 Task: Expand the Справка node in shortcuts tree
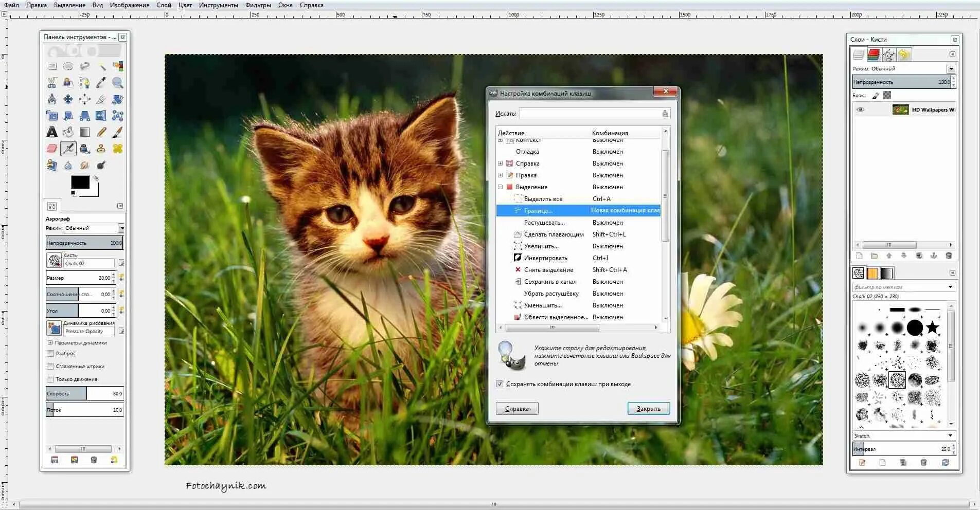pyautogui.click(x=500, y=163)
